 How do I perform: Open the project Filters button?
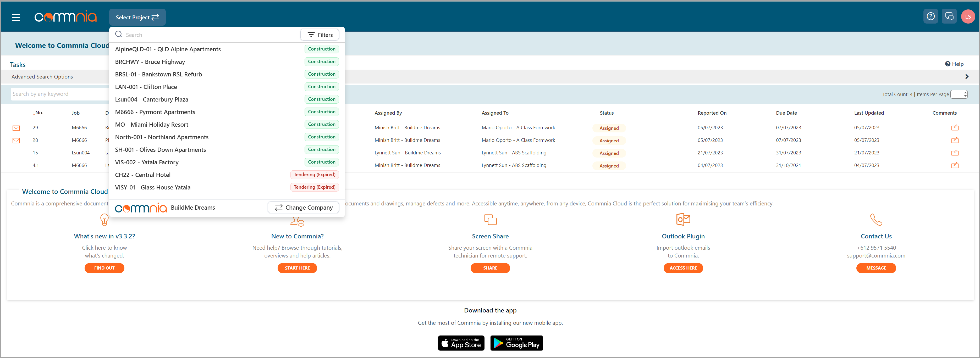coord(320,35)
